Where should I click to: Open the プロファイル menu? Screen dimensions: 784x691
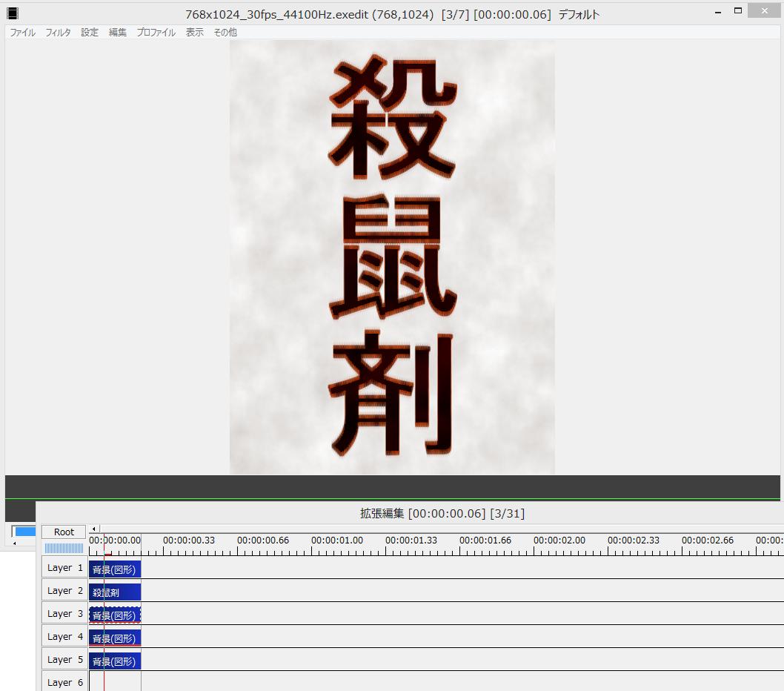tap(156, 33)
